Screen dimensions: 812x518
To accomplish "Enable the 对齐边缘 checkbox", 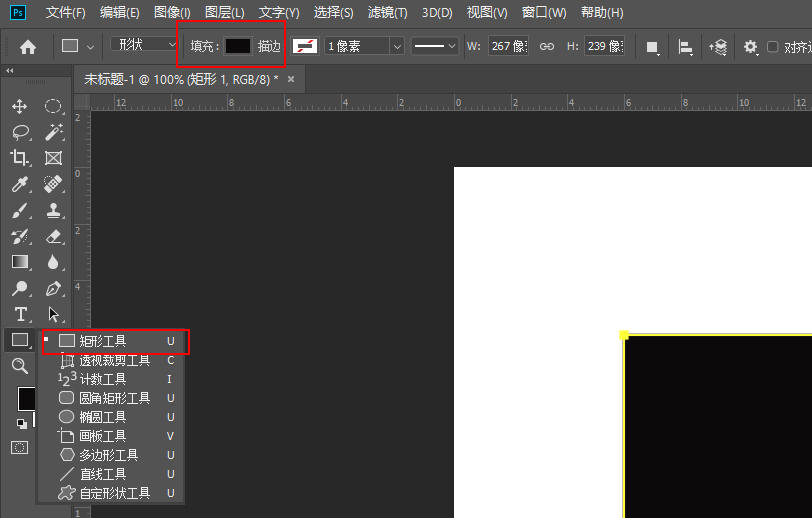I will pos(773,47).
